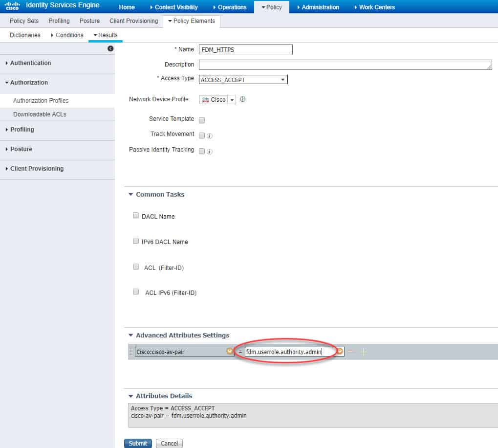Go to the Client Provisioning tab

(134, 21)
